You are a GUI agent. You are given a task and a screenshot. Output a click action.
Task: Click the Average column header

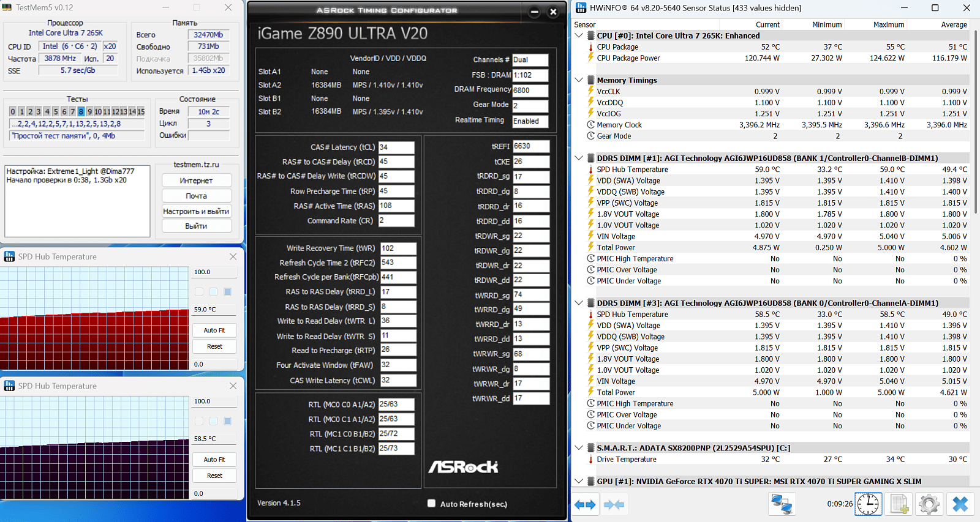954,24
